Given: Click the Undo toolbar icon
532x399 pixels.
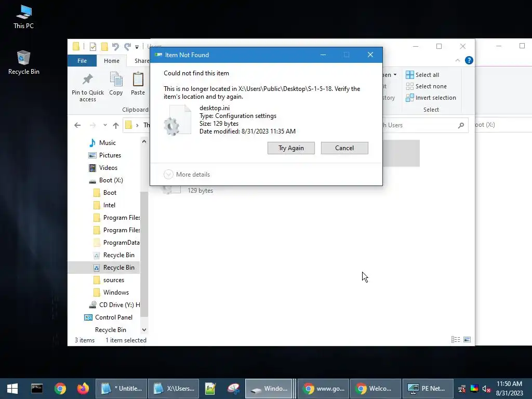Looking at the screenshot, I should [x=116, y=46].
